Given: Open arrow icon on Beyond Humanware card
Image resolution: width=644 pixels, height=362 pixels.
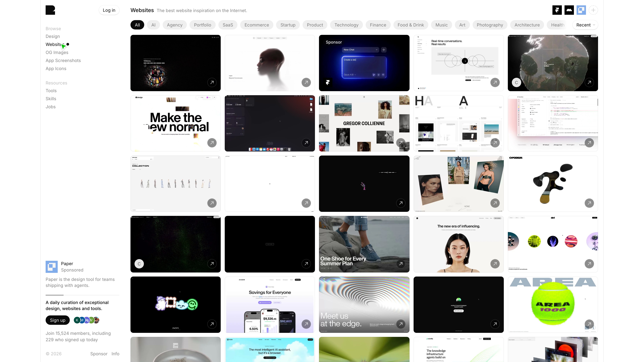Looking at the screenshot, I should coord(306,82).
